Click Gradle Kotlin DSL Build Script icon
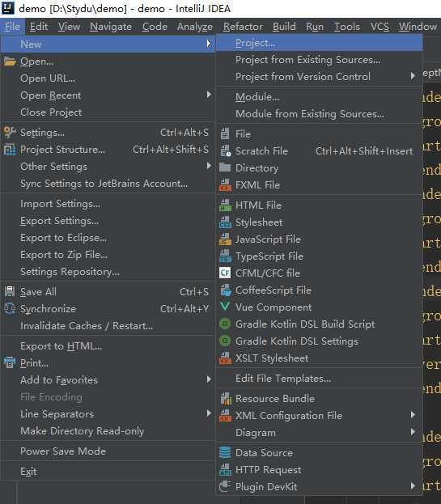Viewport: 441px width, 504px height. (x=225, y=324)
